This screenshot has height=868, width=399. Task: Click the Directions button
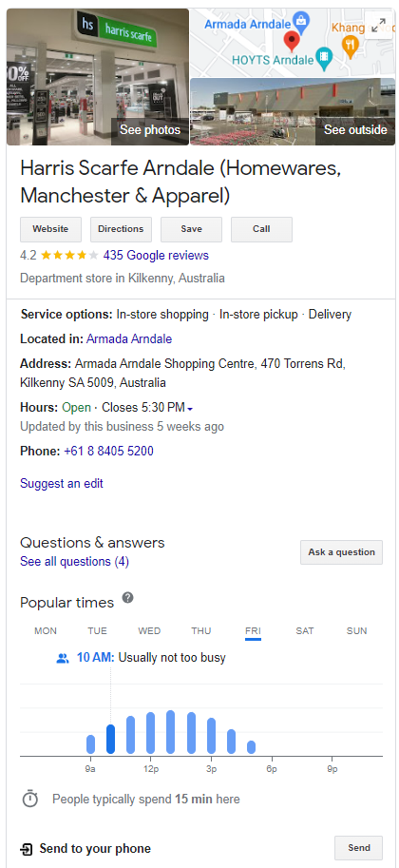coord(121,229)
